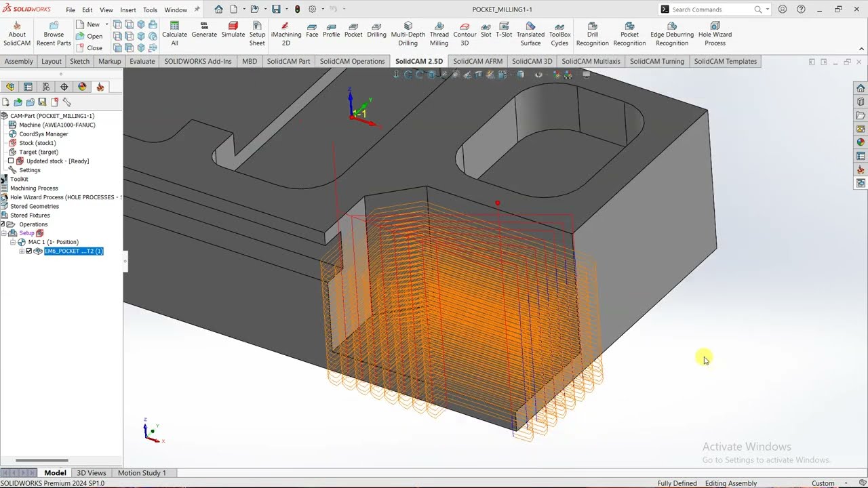Select the Multi-Depth Drilling tool

(408, 34)
